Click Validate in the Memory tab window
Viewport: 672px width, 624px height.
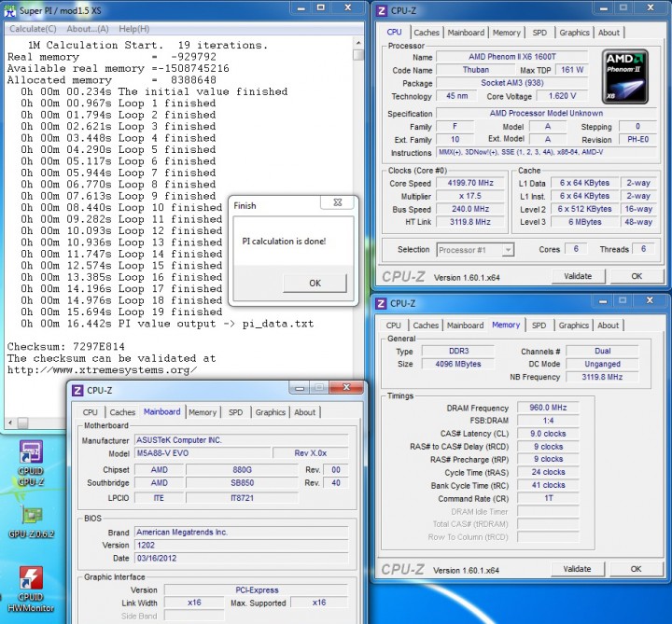(577, 569)
